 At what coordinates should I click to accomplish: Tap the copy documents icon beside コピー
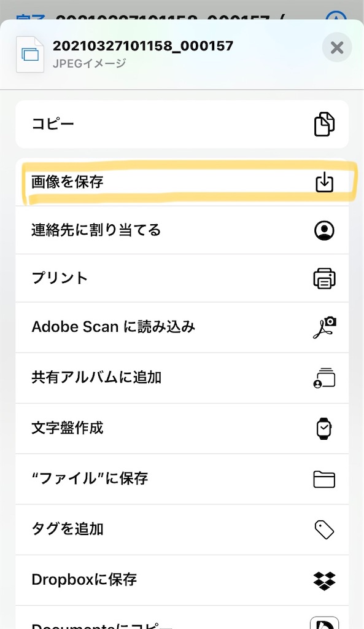[324, 124]
